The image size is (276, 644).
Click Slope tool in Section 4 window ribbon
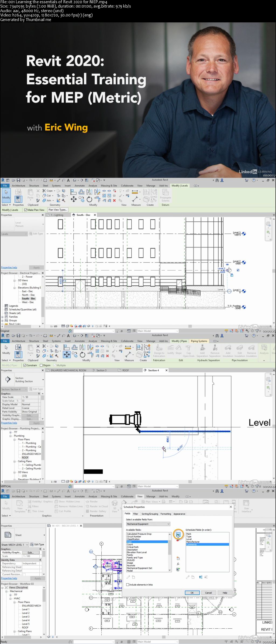pyautogui.click(x=178, y=349)
